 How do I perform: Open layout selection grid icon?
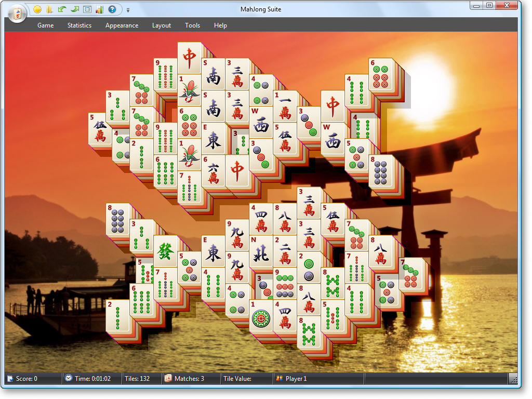click(x=87, y=9)
